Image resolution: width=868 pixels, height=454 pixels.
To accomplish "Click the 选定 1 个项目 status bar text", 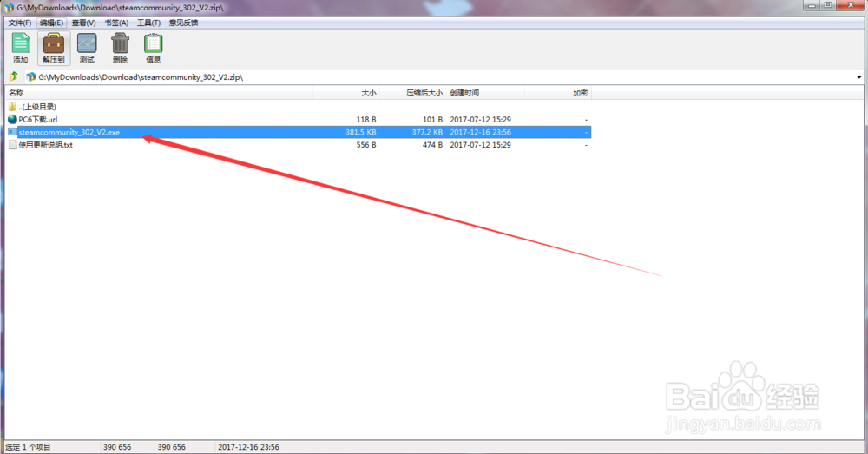I will (28, 447).
